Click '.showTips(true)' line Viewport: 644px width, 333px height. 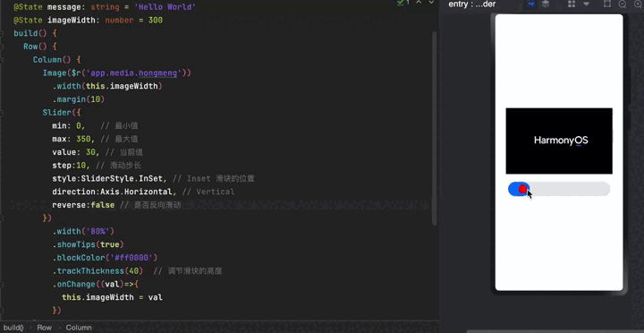(x=88, y=244)
